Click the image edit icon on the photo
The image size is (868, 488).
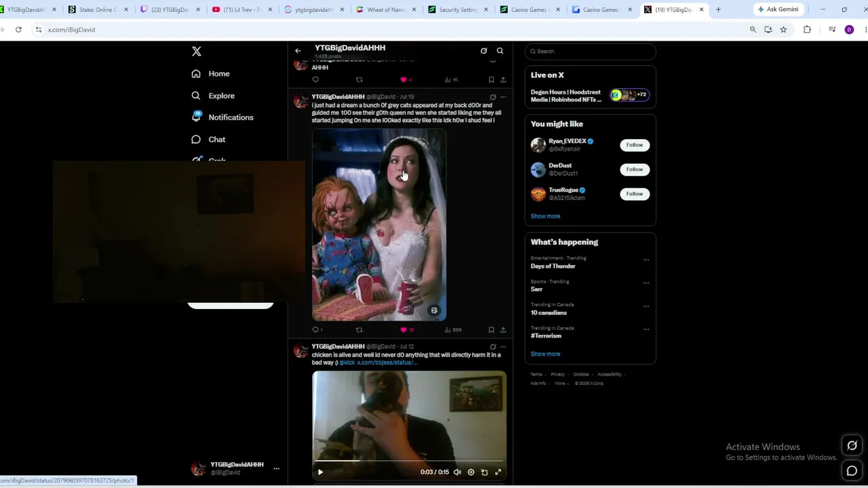(x=434, y=311)
